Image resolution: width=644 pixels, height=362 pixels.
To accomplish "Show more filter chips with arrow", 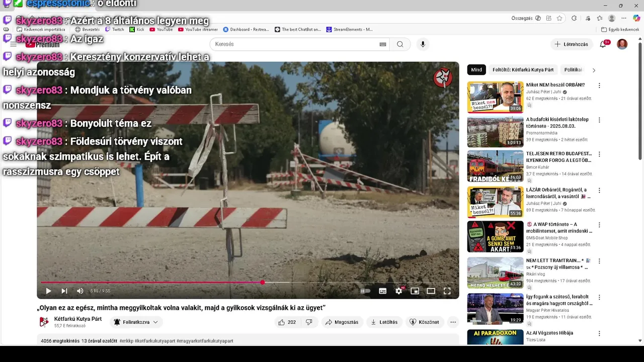I will 594,70.
